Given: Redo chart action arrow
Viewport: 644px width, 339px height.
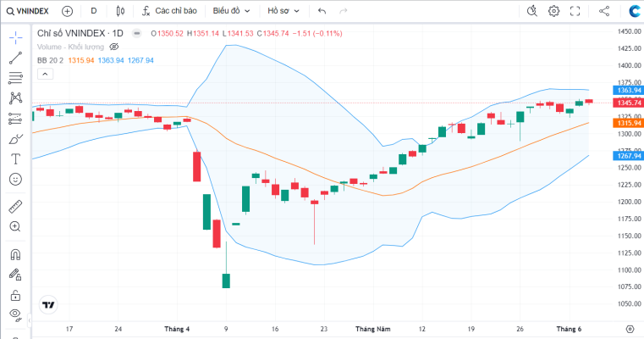Looking at the screenshot, I should [344, 11].
